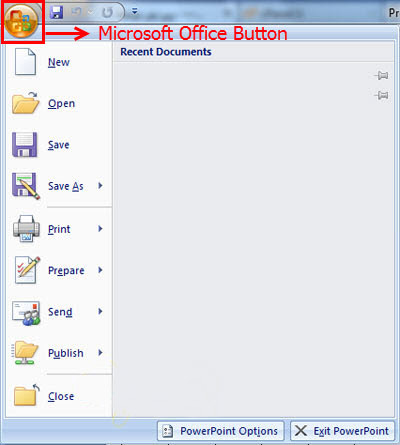Image resolution: width=400 pixels, height=445 pixels.
Task: Open the Customize Quick Access Toolbar dropdown
Action: point(135,12)
